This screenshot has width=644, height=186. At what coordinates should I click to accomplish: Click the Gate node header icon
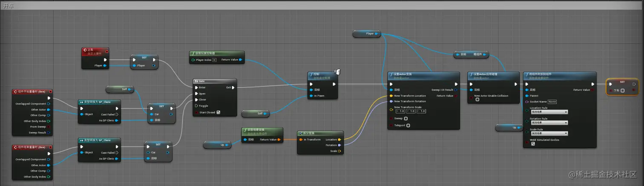[x=196, y=80]
